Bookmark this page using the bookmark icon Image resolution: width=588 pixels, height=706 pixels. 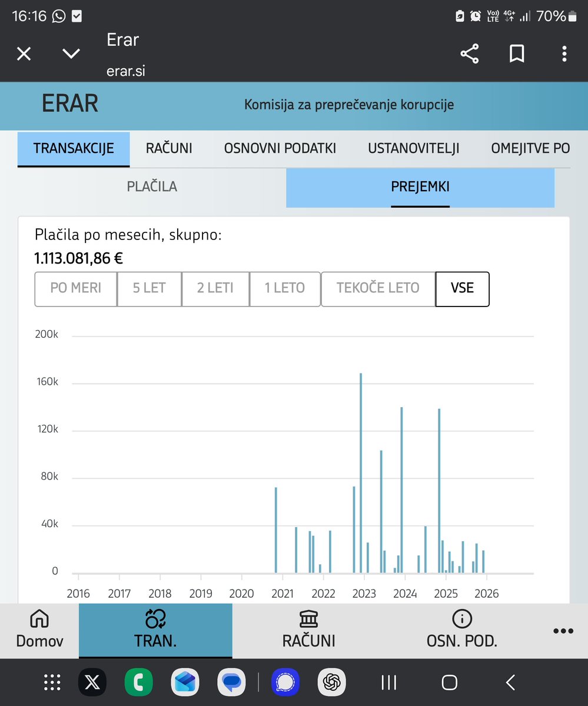coord(517,54)
